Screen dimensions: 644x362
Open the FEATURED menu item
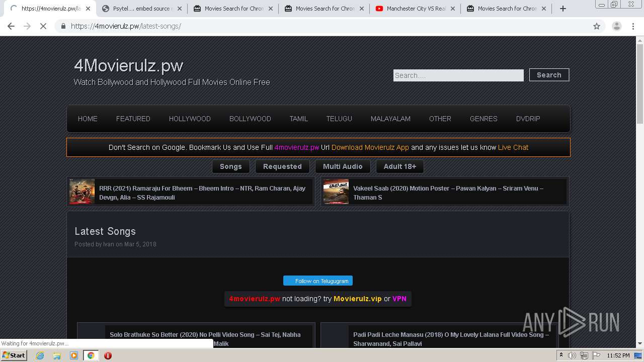click(133, 119)
